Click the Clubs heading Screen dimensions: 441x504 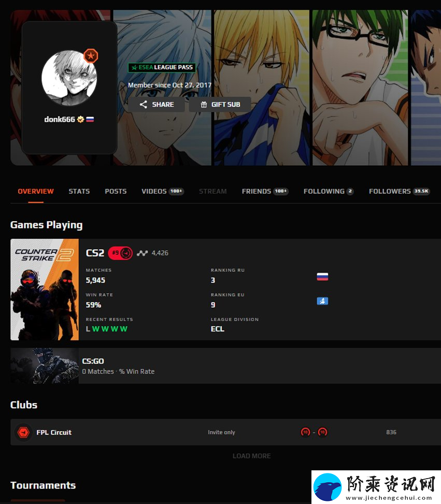[24, 405]
